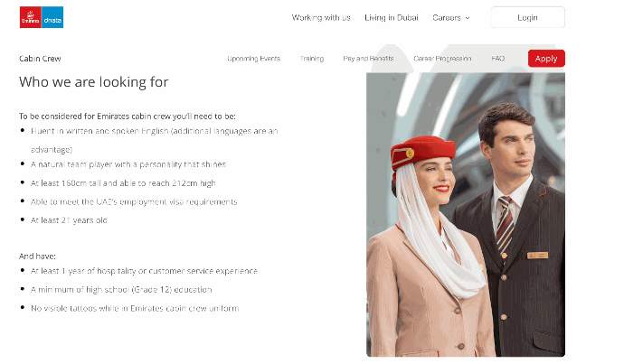624x364 pixels.
Task: Click the red Apply button
Action: (x=546, y=59)
